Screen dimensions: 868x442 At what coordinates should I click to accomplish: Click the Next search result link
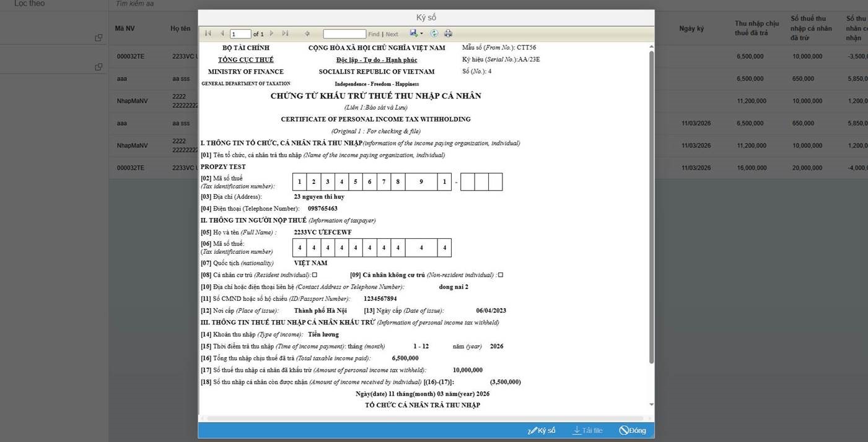[x=392, y=34]
